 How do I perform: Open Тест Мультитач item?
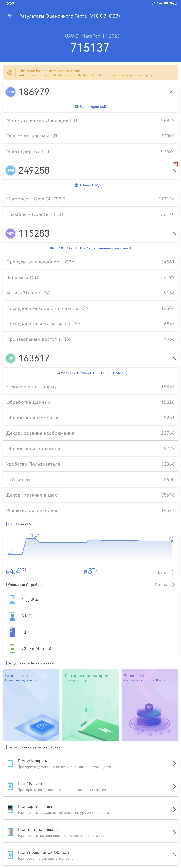pos(90,786)
